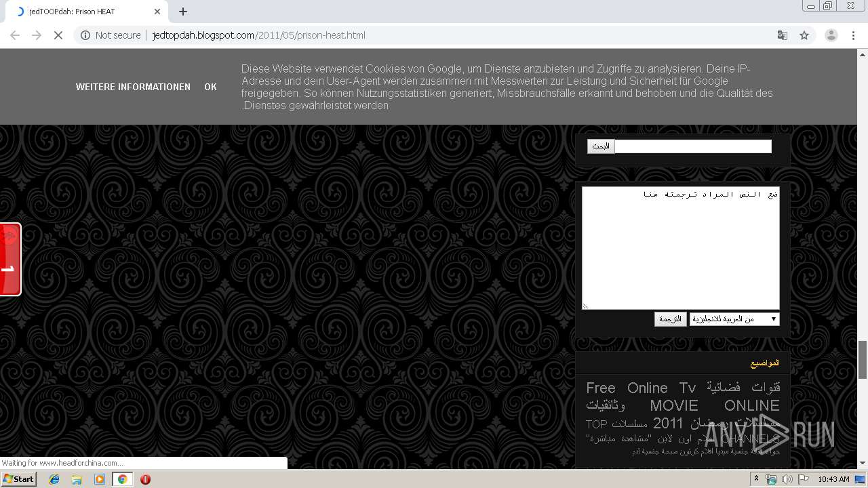
Task: Open Windows Explorer folder from taskbar
Action: (77, 479)
